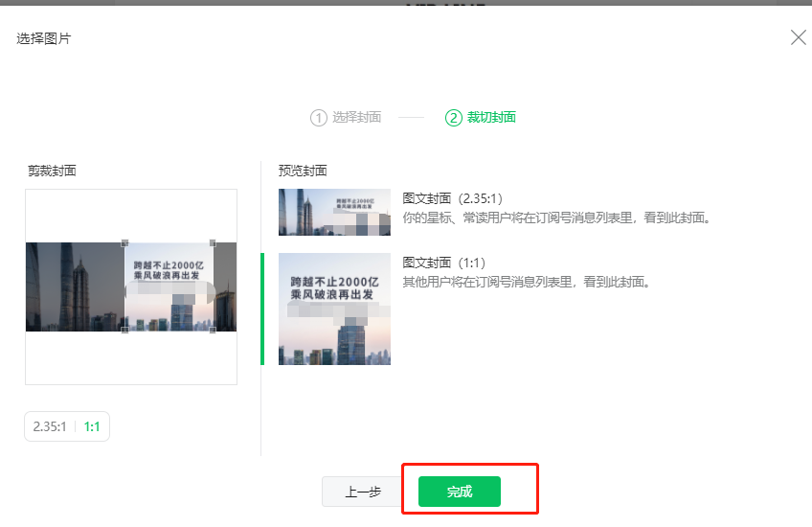Viewport: 812px width, 527px height.
Task: Go back with the 上一步 button
Action: (x=363, y=492)
